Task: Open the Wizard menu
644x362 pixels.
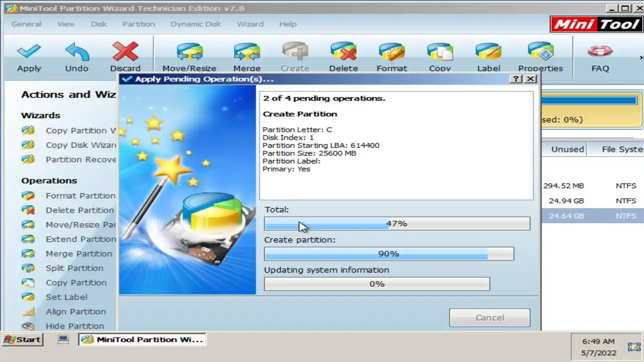Action: (250, 24)
